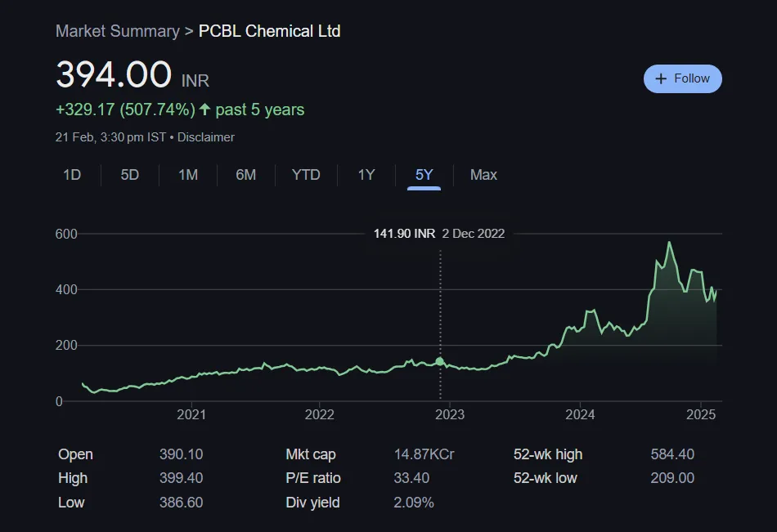777x532 pixels.
Task: Switch to the Max range tab
Action: [x=483, y=175]
